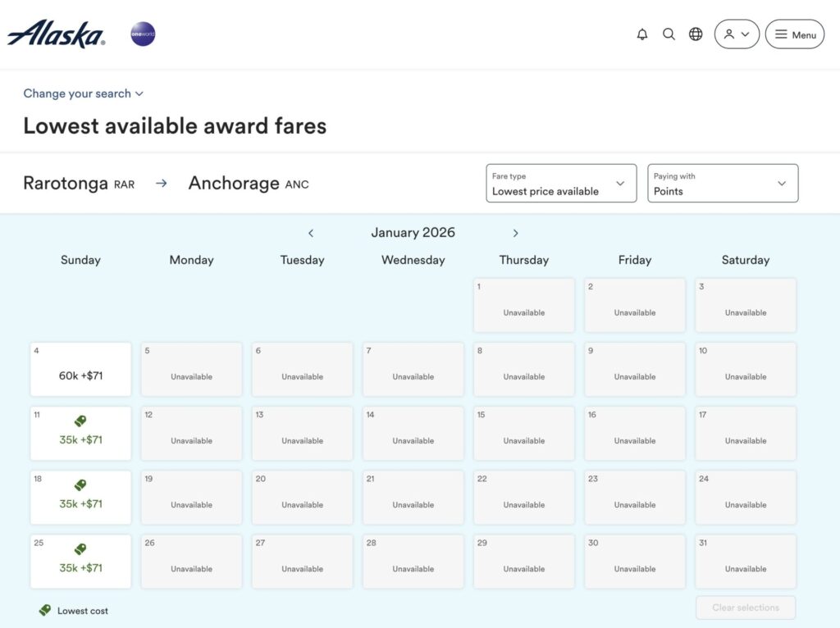This screenshot has height=628, width=840.
Task: Click the unavailable January 1 cell
Action: pos(523,305)
